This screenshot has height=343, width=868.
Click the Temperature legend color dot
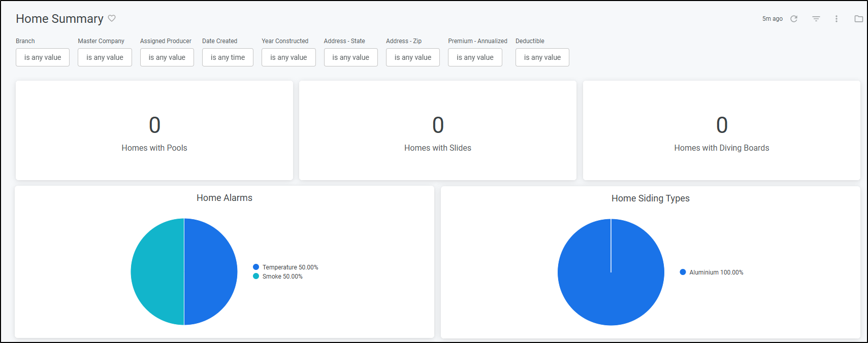[256, 267]
